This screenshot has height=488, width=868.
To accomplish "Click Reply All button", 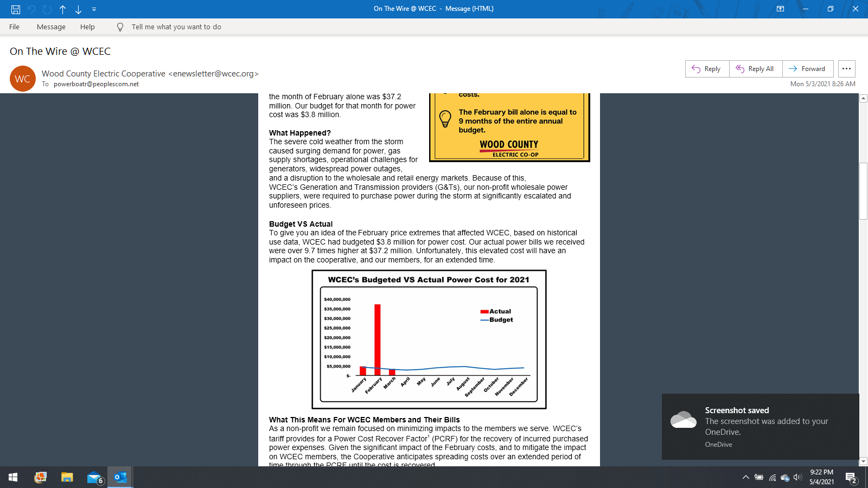I will click(x=756, y=69).
